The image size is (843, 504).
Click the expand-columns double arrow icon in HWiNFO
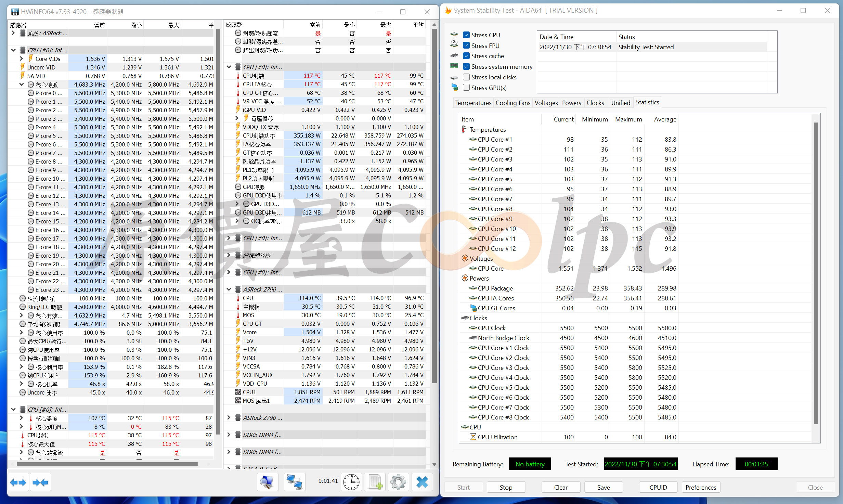pos(18,482)
